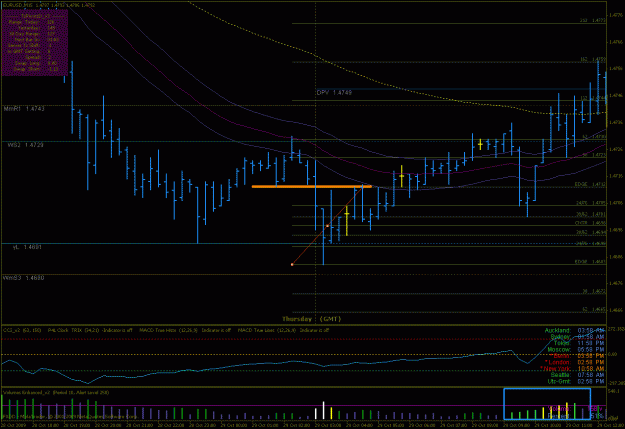Click the Berlin clock entry
This screenshot has width=625, height=429.
577,356
